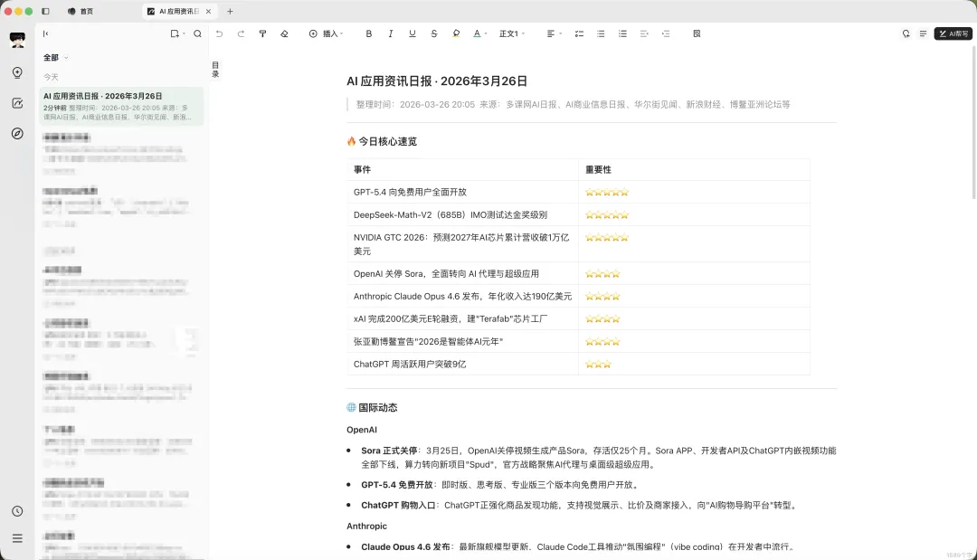
Task: Select the NVIDIA GTC 2026 table cell
Action: [462, 244]
